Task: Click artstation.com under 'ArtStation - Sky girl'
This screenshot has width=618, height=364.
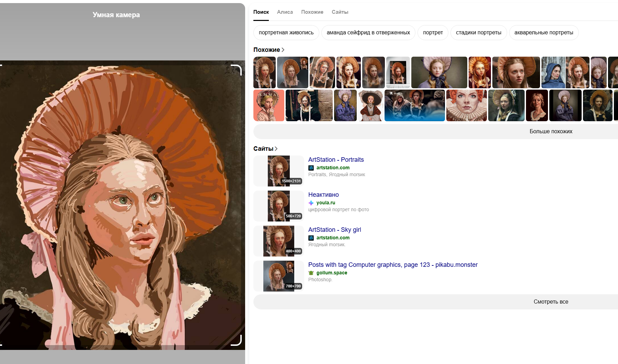Action: pyautogui.click(x=333, y=238)
